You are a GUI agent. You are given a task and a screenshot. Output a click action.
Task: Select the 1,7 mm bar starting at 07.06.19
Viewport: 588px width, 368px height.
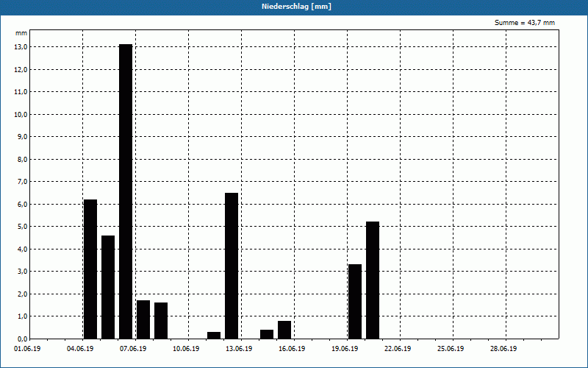[143, 319]
